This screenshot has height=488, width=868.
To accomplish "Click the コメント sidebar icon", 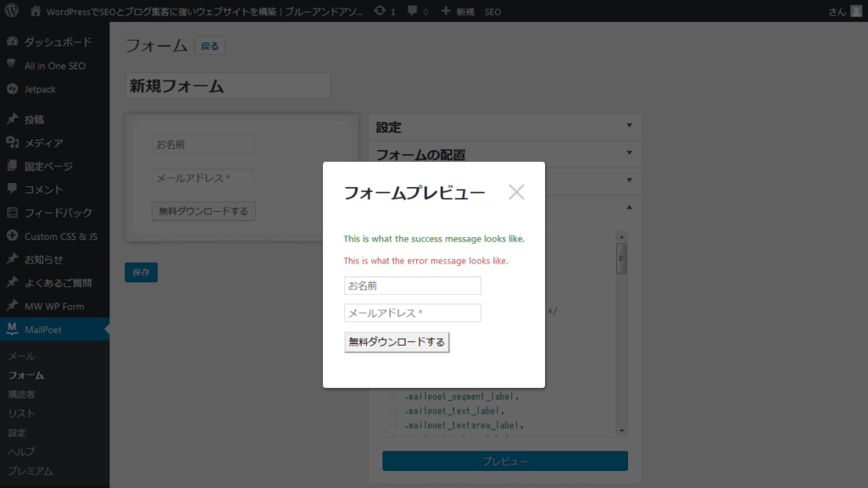I will [12, 189].
